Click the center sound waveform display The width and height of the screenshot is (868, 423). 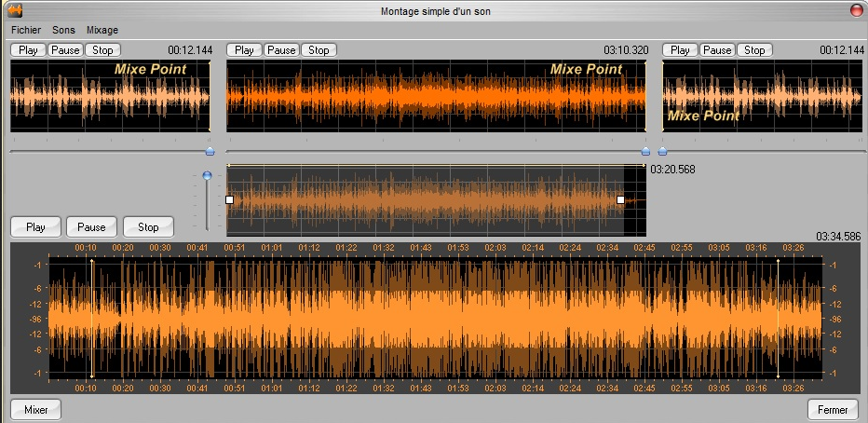[436, 96]
